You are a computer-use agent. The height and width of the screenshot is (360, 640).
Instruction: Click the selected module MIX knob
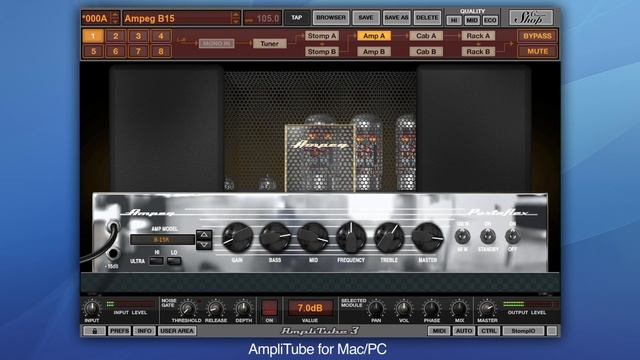459,309
